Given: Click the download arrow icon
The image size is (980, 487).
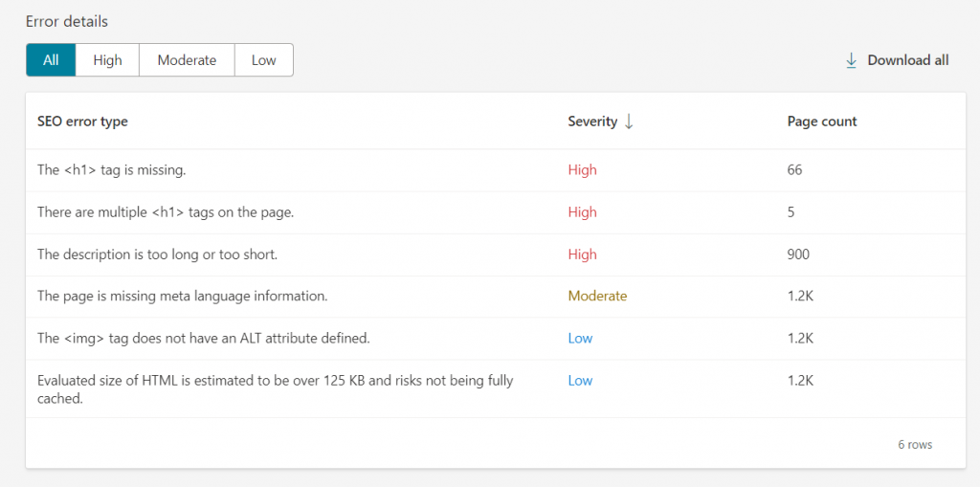Looking at the screenshot, I should pyautogui.click(x=851, y=60).
